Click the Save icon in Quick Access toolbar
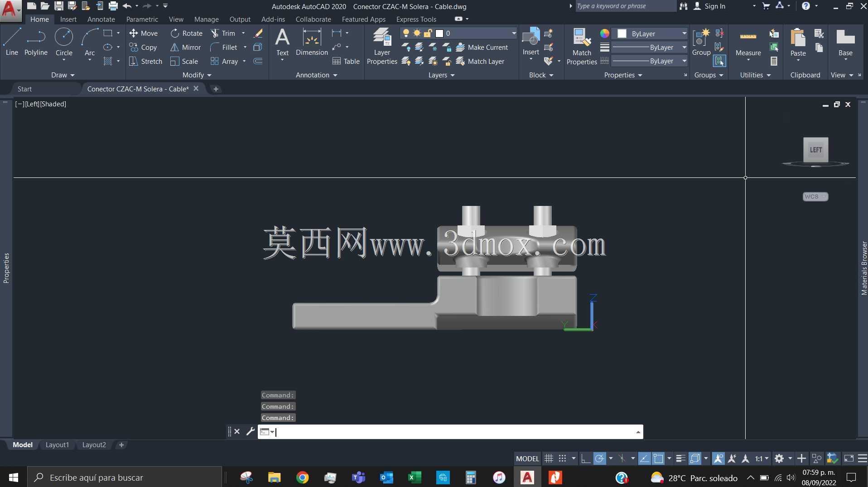Image resolution: width=868 pixels, height=487 pixels. [x=59, y=6]
